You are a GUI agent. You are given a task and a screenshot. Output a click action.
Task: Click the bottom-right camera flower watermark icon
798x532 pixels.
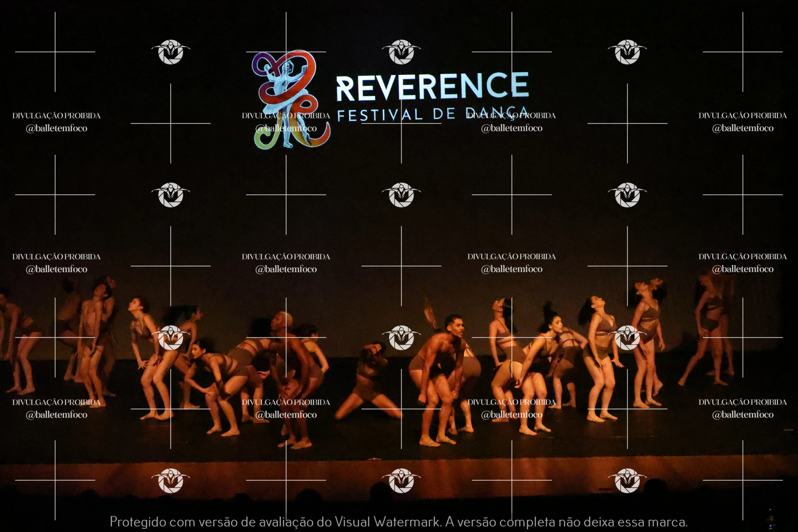[627, 480]
